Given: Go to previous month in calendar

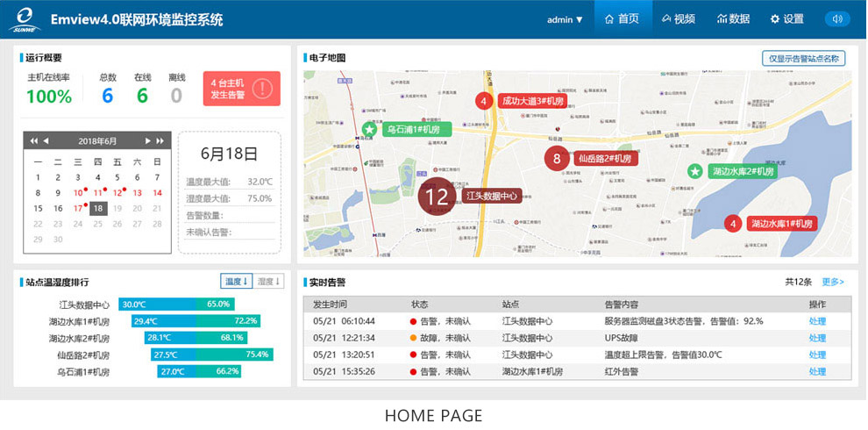Looking at the screenshot, I should click(46, 141).
